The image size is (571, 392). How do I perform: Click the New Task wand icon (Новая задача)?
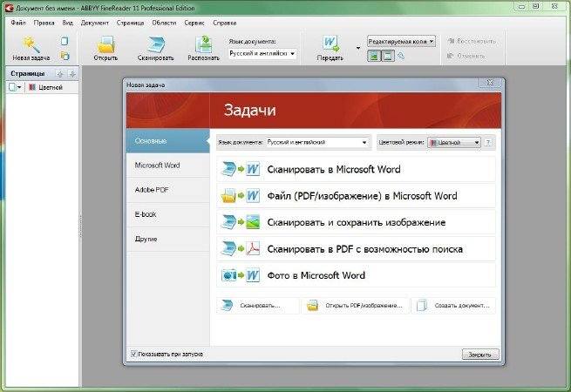pos(31,44)
